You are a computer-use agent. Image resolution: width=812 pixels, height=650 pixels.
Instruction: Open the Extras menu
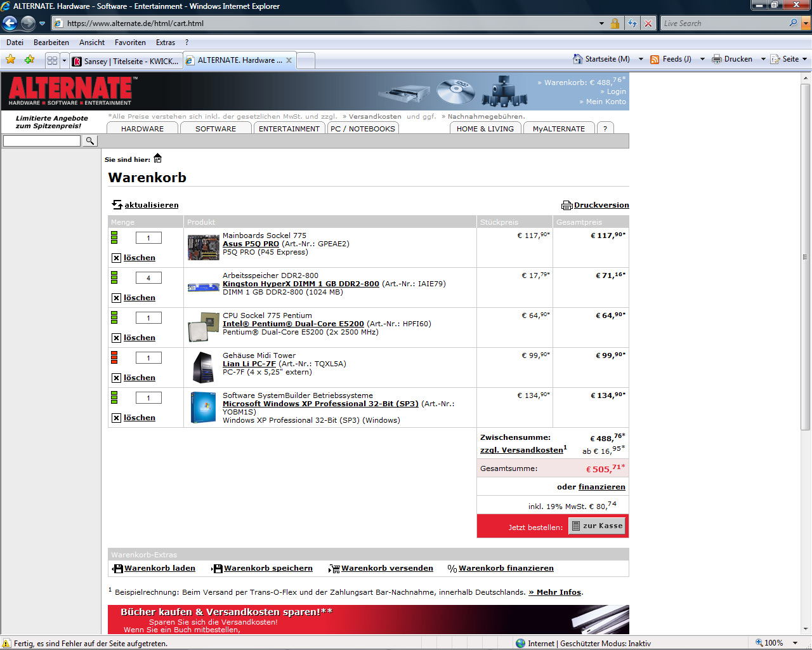click(166, 43)
